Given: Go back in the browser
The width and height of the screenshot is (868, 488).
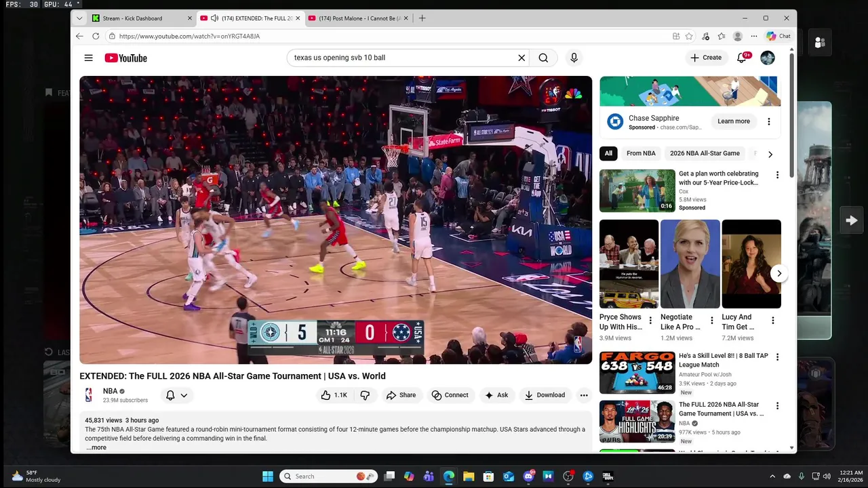Looking at the screenshot, I should (x=79, y=36).
